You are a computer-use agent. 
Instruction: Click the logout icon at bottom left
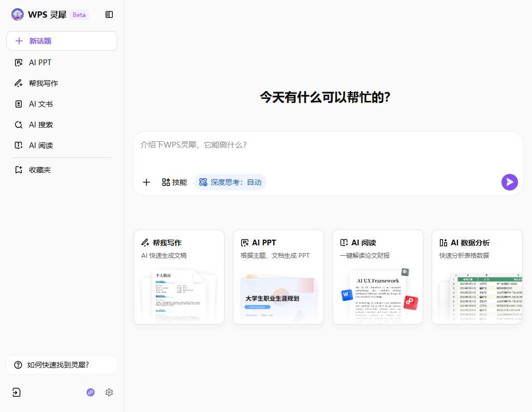click(x=16, y=392)
